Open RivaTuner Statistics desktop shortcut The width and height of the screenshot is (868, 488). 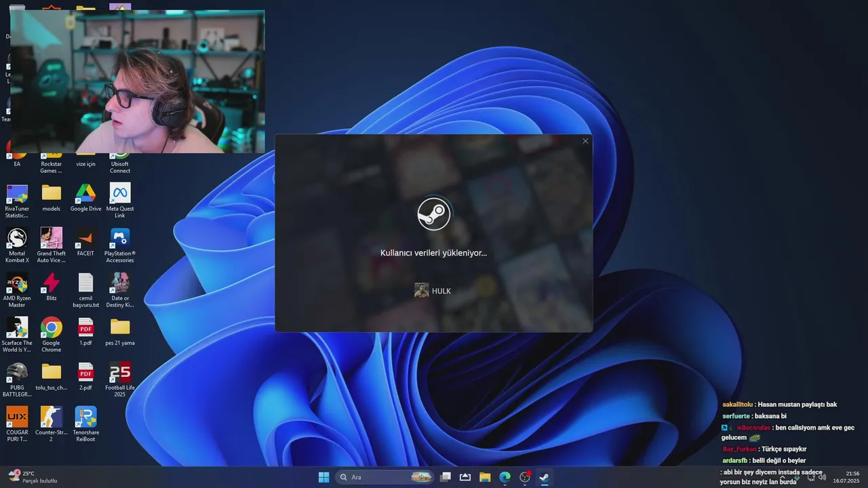[x=17, y=201]
